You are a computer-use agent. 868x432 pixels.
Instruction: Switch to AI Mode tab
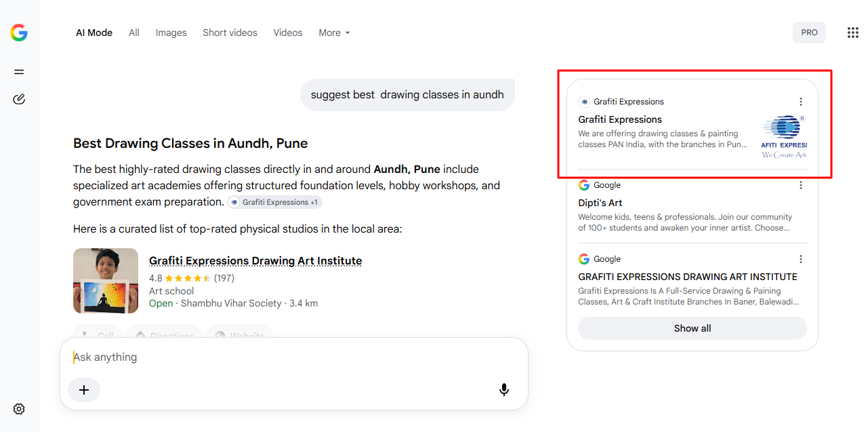pos(94,33)
